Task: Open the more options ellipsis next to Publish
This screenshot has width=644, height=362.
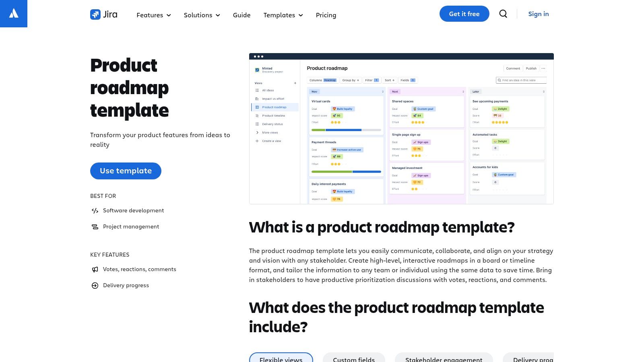Action: click(543, 68)
